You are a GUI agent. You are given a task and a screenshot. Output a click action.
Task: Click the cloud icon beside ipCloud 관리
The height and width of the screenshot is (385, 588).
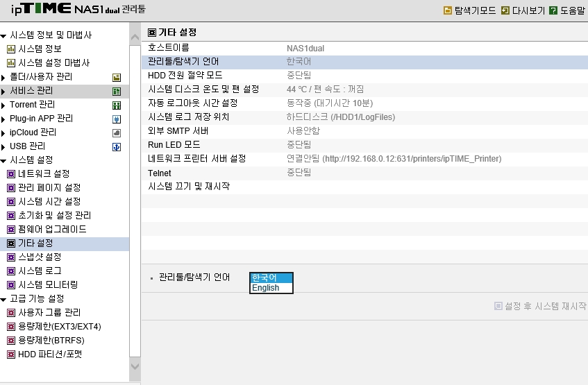pyautogui.click(x=117, y=133)
